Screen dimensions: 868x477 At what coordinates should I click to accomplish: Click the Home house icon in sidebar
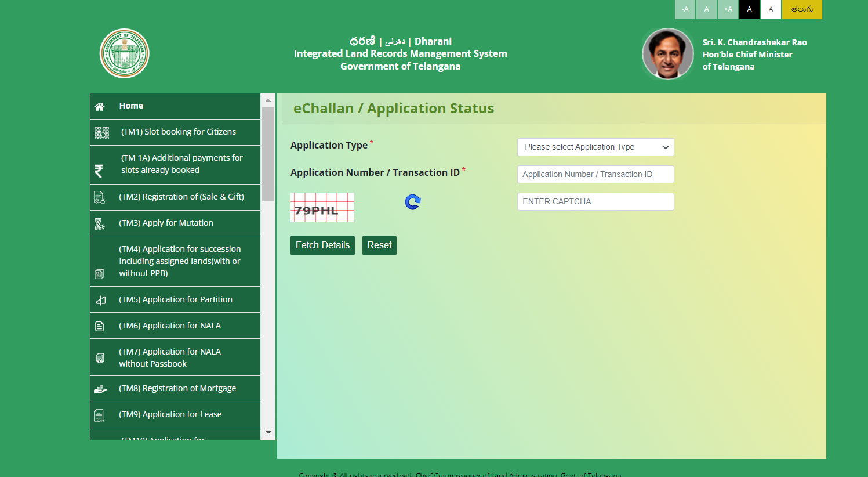(x=99, y=106)
